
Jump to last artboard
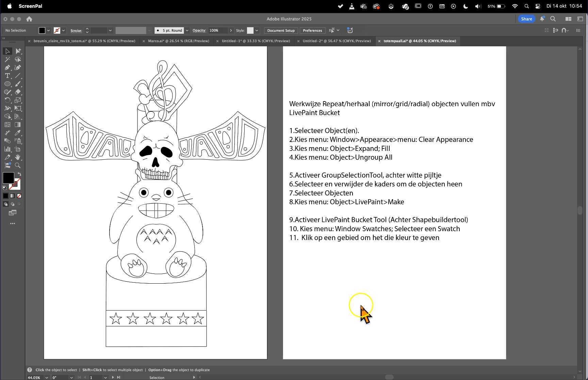click(x=119, y=377)
